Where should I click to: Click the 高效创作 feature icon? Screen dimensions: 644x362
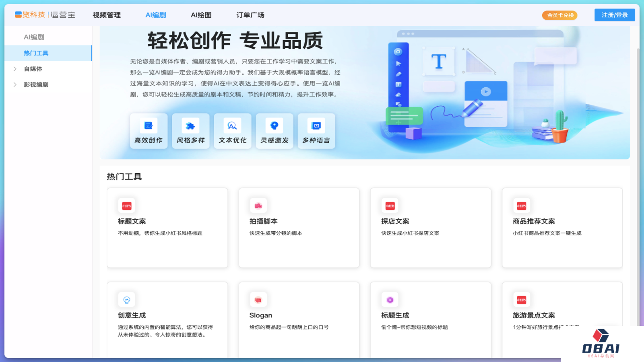tap(148, 125)
